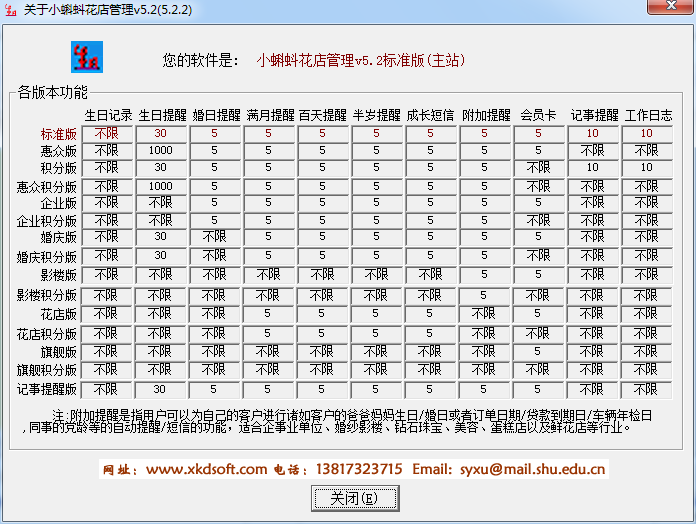Select the red 标准版 row label

59,133
